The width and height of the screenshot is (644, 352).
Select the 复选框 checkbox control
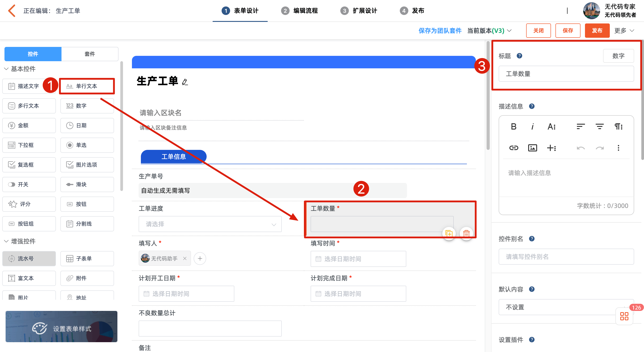(x=29, y=165)
